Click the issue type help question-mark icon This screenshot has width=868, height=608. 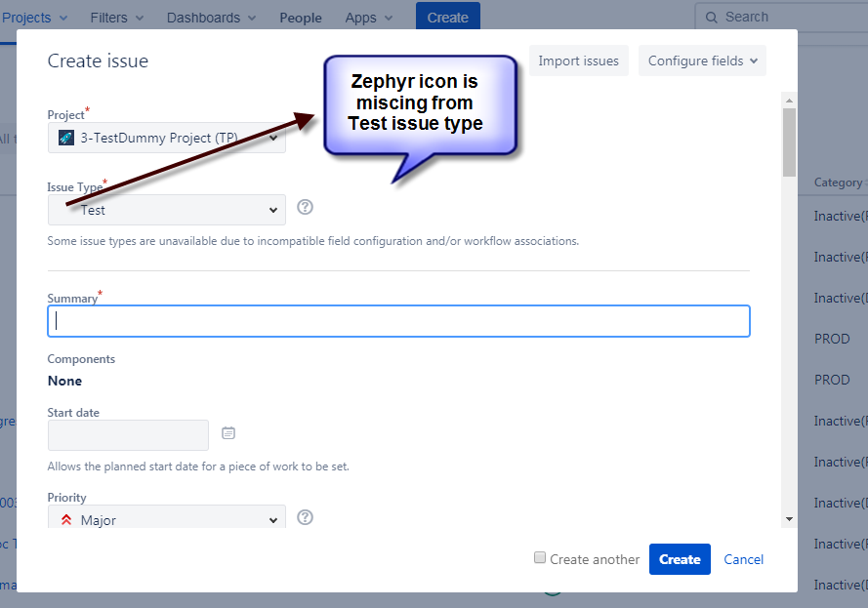(x=305, y=207)
